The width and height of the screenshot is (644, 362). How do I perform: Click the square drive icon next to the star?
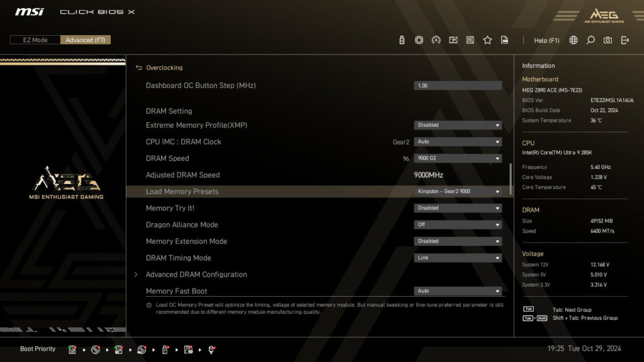click(x=470, y=40)
